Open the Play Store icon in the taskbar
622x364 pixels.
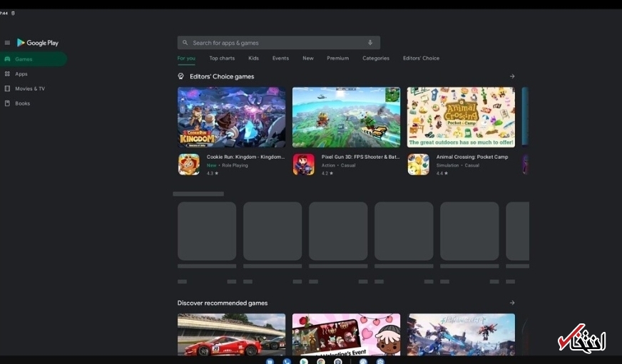click(x=304, y=361)
